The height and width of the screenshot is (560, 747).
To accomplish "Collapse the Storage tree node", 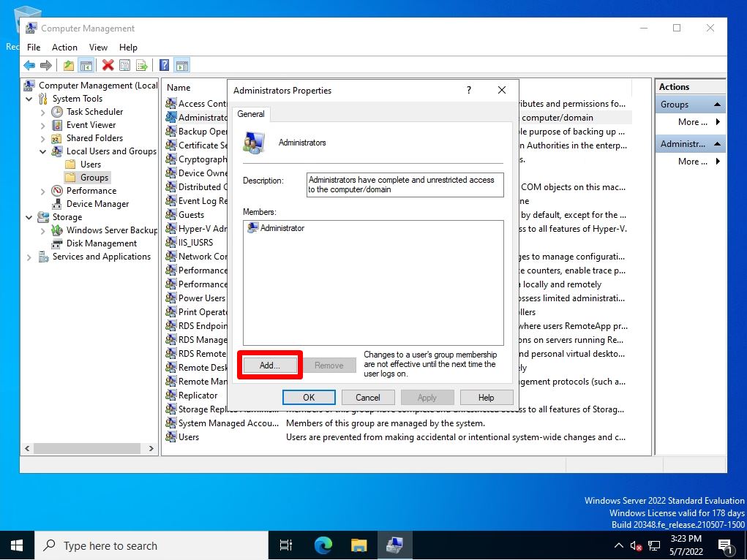I will pyautogui.click(x=29, y=218).
